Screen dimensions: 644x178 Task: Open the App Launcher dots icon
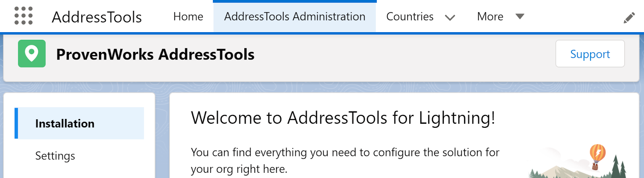[x=23, y=16]
